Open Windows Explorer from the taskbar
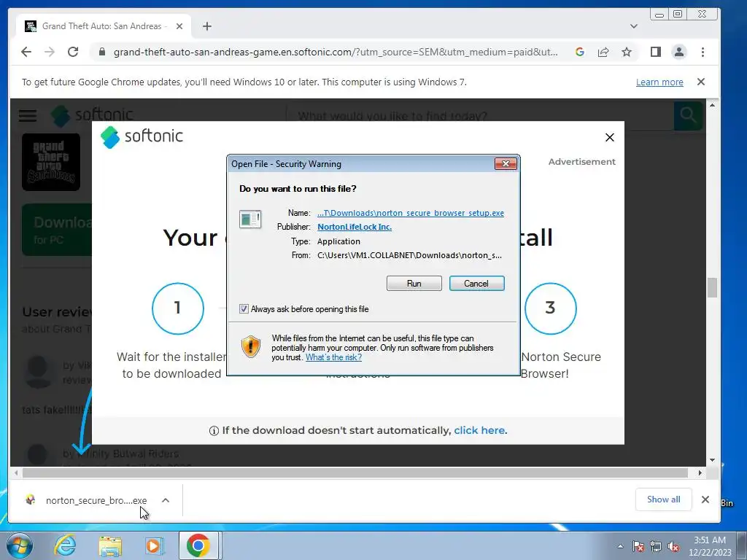The height and width of the screenshot is (560, 747). click(x=110, y=545)
